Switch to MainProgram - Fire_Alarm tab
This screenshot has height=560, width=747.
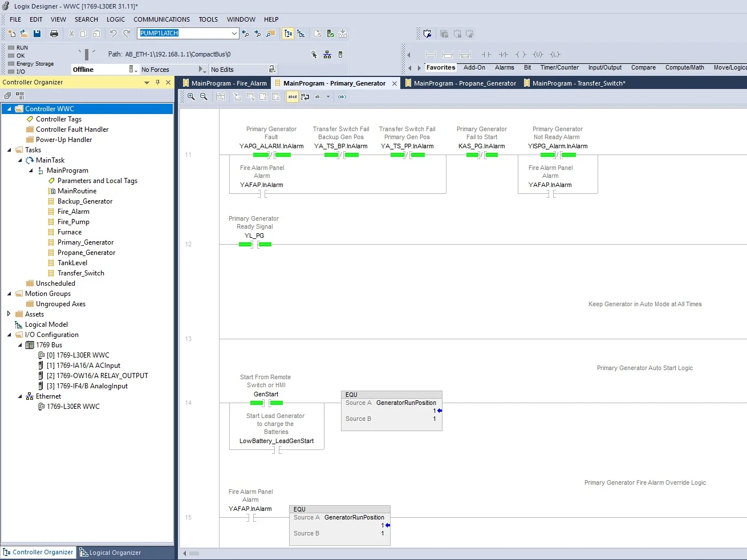225,83
